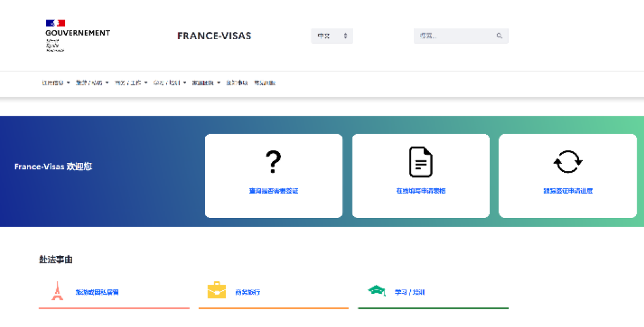Open the 常见问题 navigation item
Screen dimensions: 644x327
(x=264, y=83)
